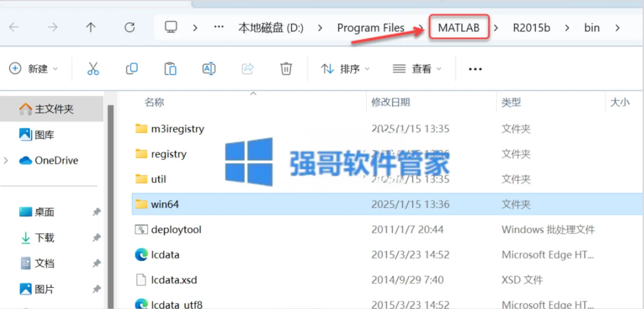Open the R2015b breadcrumb folder
This screenshot has width=644, height=309.
tap(531, 28)
